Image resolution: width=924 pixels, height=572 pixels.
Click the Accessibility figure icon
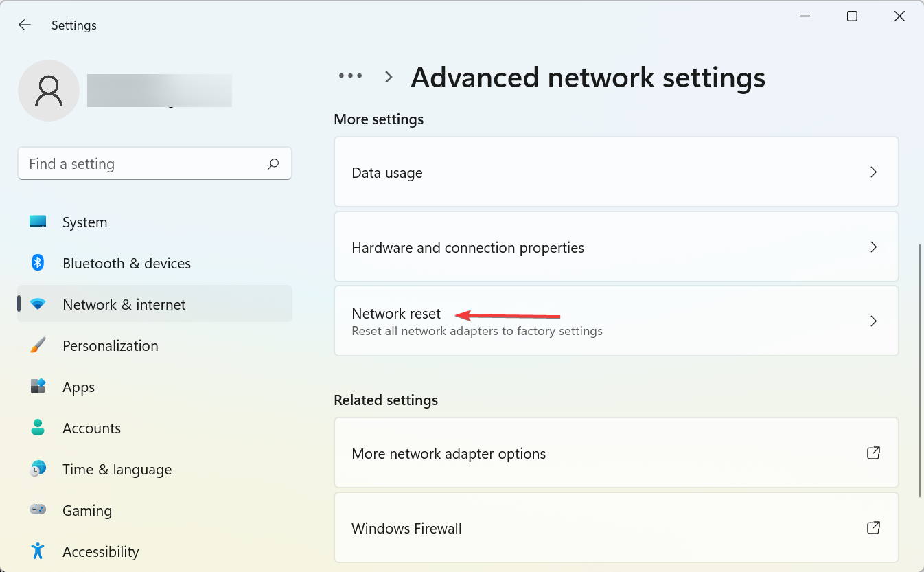(x=38, y=551)
